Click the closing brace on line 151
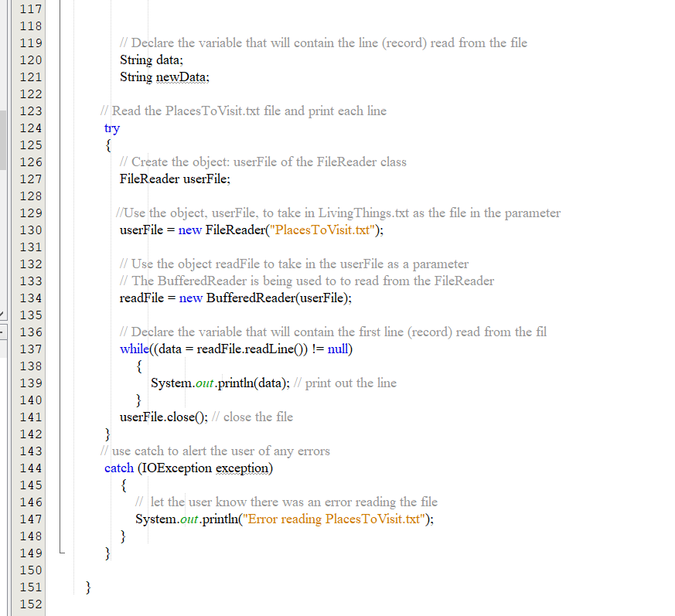Screen dimensions: 675x616 click(88, 587)
